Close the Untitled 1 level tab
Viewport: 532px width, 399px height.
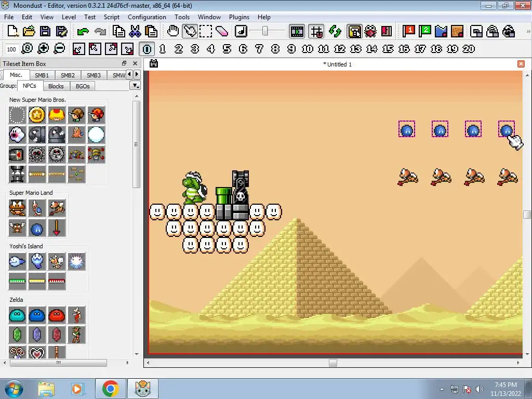point(521,64)
